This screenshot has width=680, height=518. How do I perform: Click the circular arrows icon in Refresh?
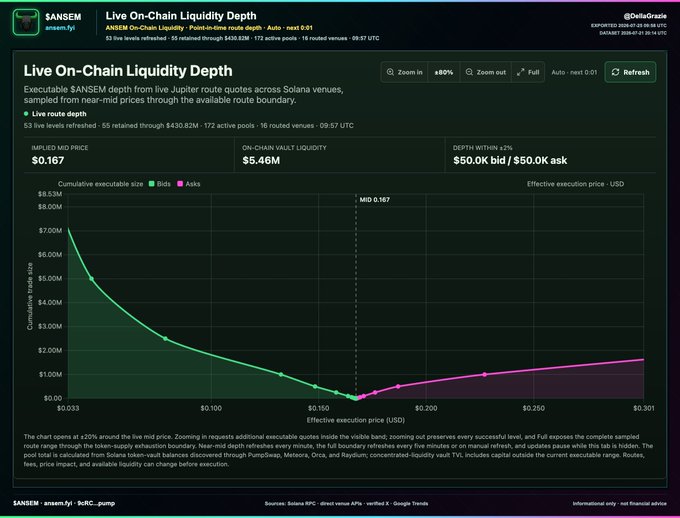coord(615,72)
